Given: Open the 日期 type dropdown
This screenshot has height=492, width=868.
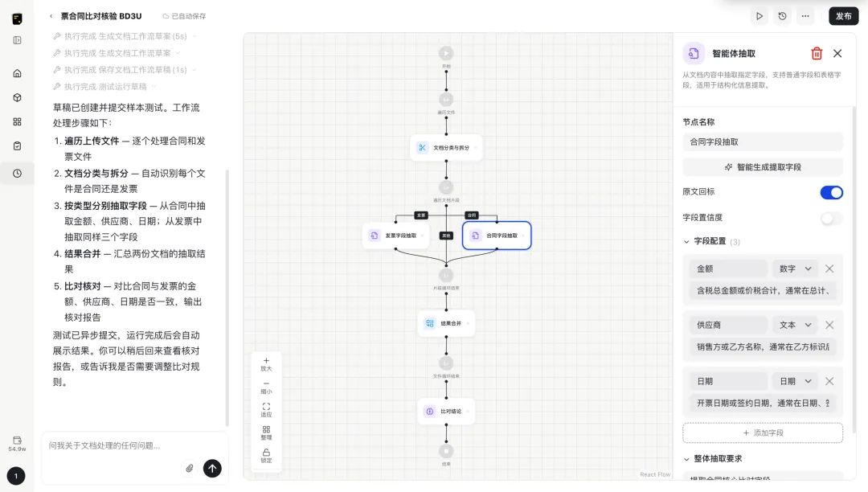Looking at the screenshot, I should click(795, 381).
